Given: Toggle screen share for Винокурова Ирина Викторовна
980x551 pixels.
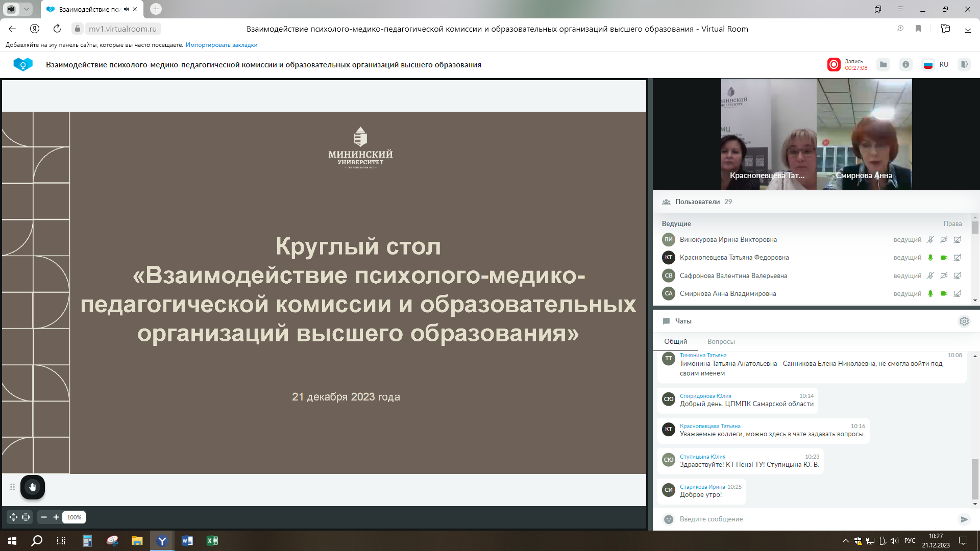Looking at the screenshot, I should pos(958,240).
